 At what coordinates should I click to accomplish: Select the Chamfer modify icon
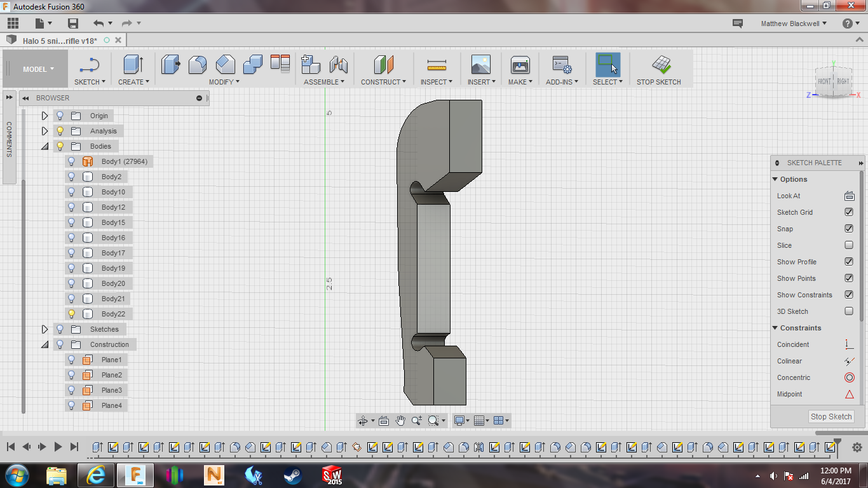coord(225,64)
